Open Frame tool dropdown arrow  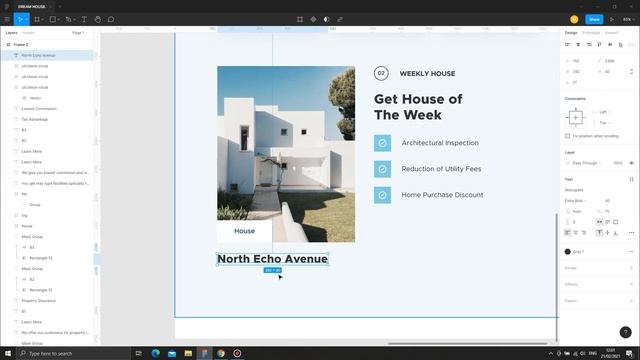pos(42,20)
